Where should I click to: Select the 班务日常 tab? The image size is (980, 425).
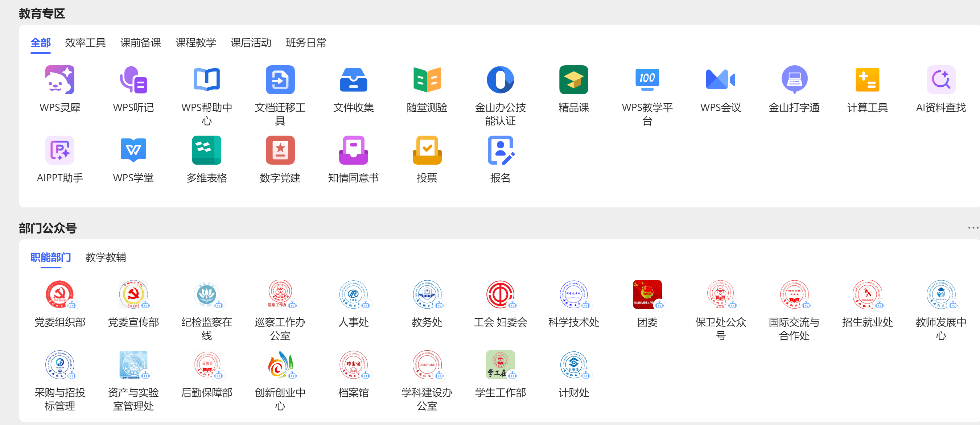tap(306, 43)
